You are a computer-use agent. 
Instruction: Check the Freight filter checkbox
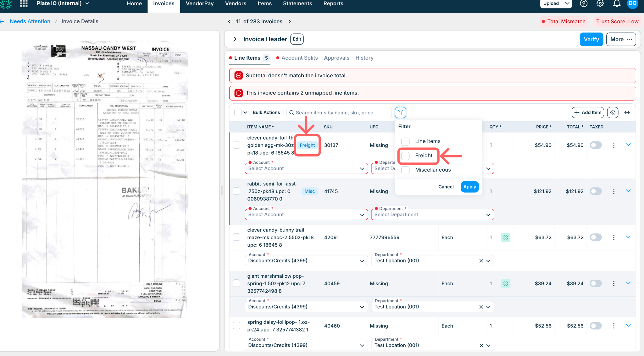405,156
